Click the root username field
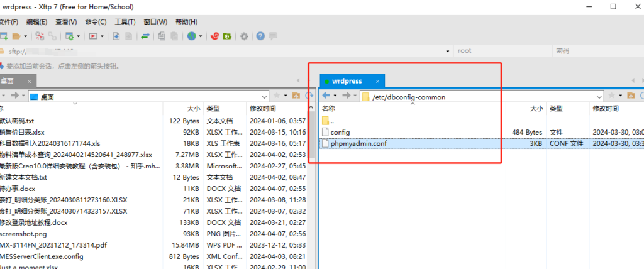This screenshot has height=269, width=644. pyautogui.click(x=502, y=52)
